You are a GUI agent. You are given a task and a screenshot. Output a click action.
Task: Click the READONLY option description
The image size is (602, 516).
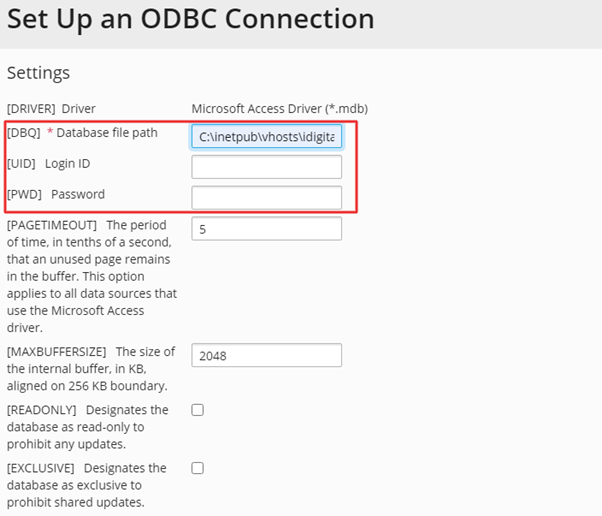(x=88, y=426)
